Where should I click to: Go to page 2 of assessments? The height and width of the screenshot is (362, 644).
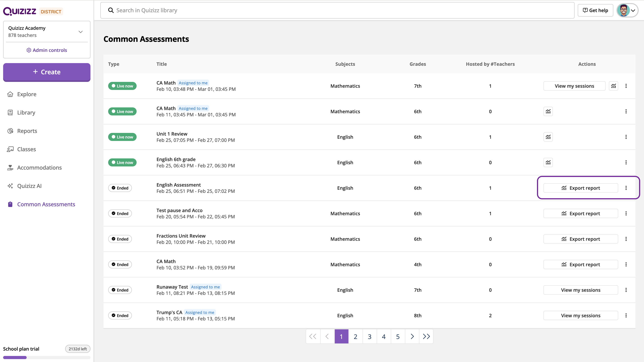(356, 336)
